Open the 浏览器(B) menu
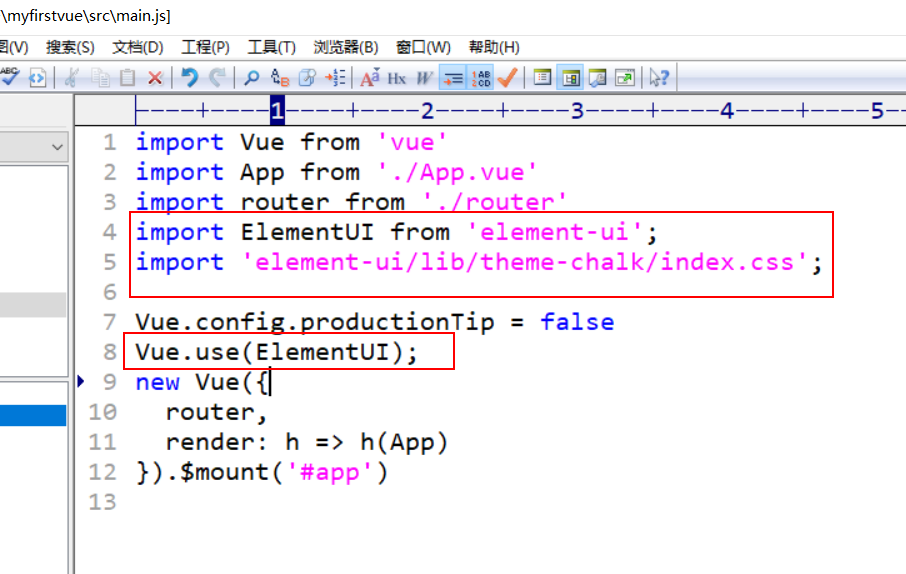The width and height of the screenshot is (906, 574). pos(346,47)
